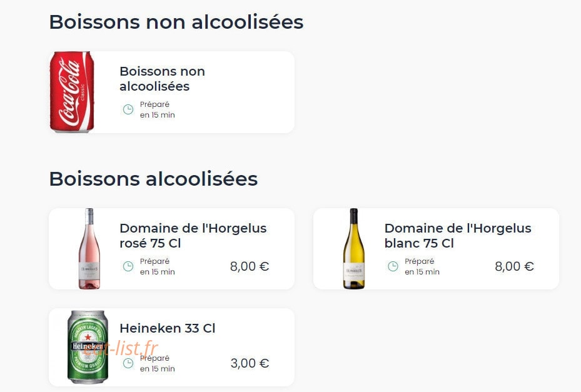The height and width of the screenshot is (392, 581).
Task: Click Préparé en 15 min on blanc card
Action: [422, 266]
